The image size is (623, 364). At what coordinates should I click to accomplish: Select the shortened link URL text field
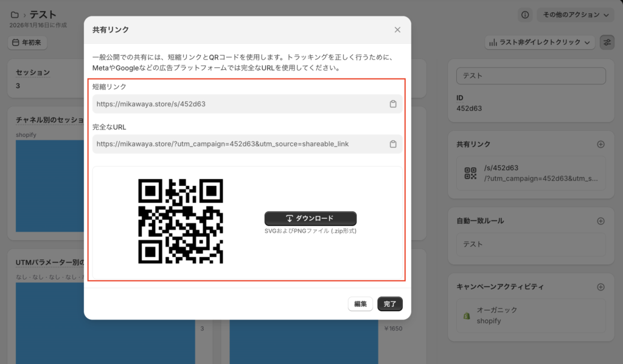pyautogui.click(x=240, y=104)
